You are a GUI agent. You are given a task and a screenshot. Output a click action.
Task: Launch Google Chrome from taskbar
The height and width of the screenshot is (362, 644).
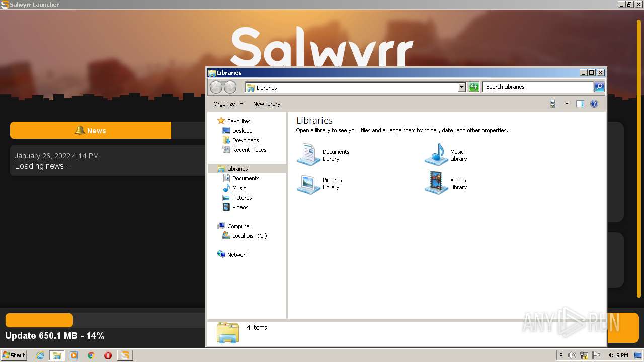[x=91, y=355]
